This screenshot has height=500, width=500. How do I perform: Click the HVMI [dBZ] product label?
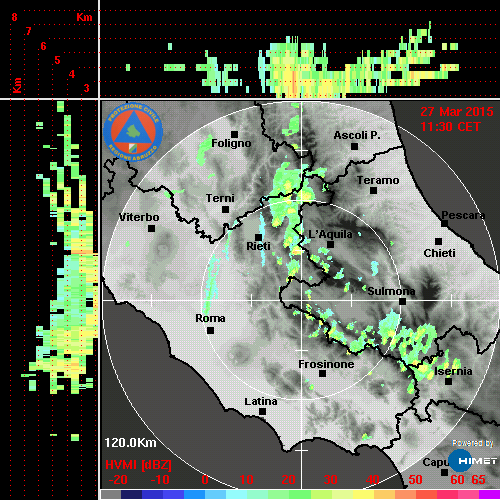pos(138,465)
